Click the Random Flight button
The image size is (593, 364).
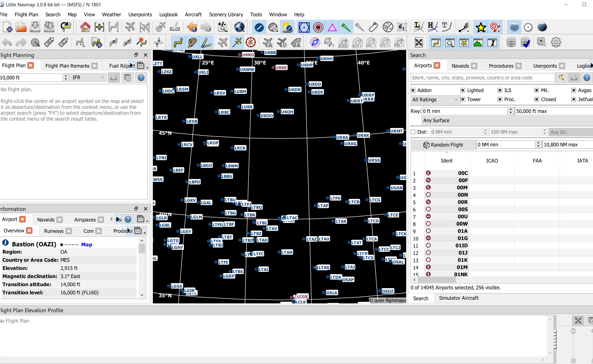pyautogui.click(x=443, y=145)
